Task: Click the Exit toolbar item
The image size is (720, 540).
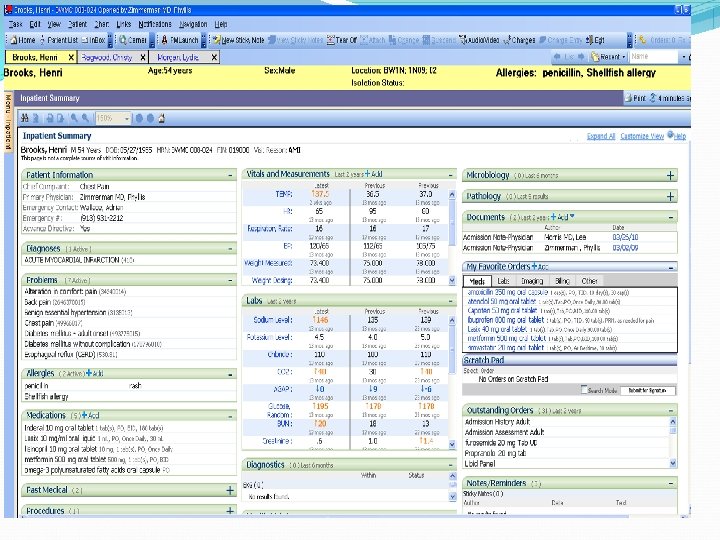Action: pos(596,40)
